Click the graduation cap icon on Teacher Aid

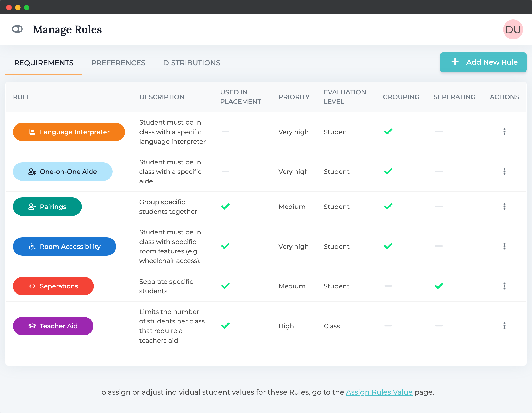[32, 326]
